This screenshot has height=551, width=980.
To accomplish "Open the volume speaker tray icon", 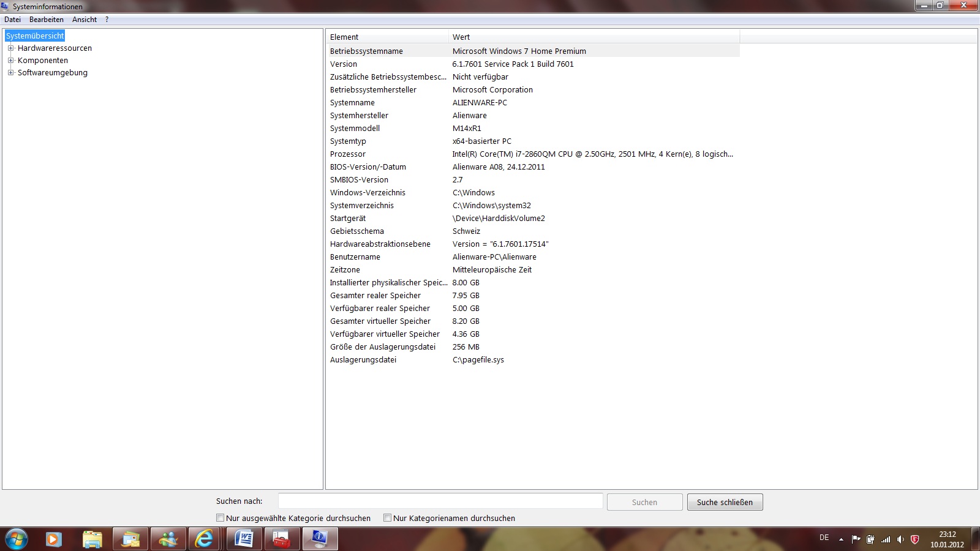I will tap(900, 539).
